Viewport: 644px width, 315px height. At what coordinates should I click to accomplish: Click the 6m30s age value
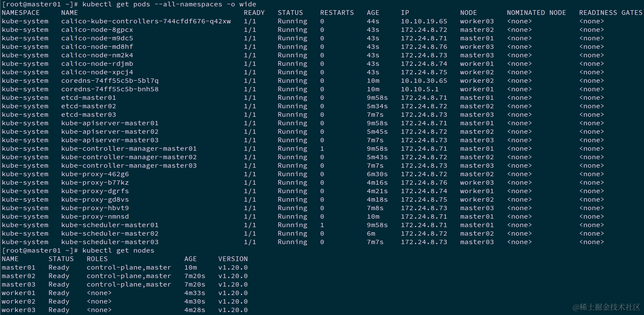377,174
